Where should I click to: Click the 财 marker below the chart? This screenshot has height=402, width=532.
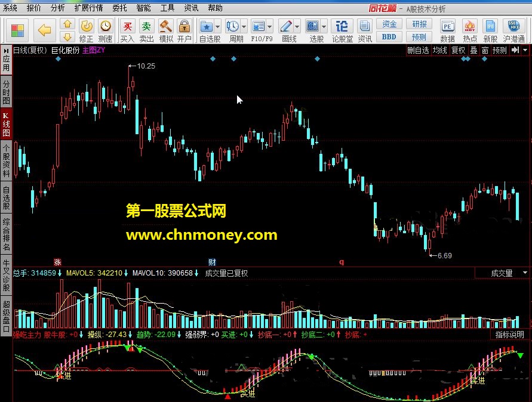coord(212,262)
